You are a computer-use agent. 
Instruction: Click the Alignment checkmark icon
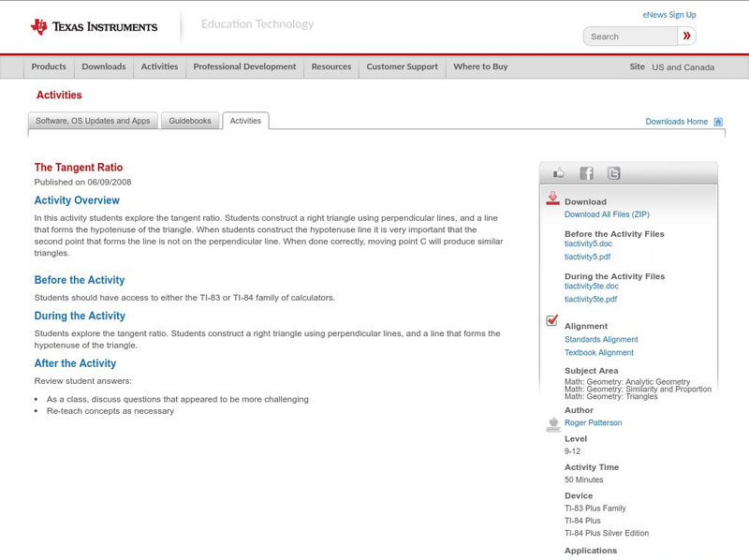point(551,322)
